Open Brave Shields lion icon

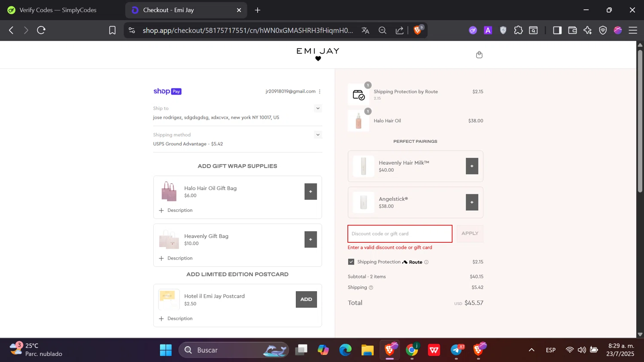pos(418,30)
